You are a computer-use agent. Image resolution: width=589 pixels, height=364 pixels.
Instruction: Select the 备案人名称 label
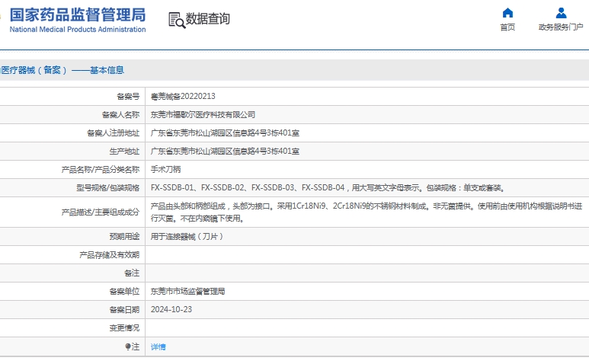[x=120, y=115]
